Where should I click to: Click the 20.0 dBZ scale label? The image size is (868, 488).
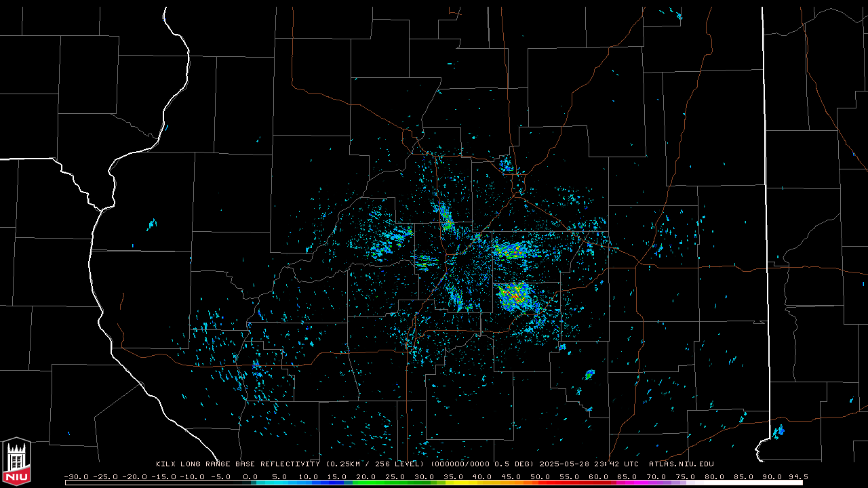pos(366,477)
